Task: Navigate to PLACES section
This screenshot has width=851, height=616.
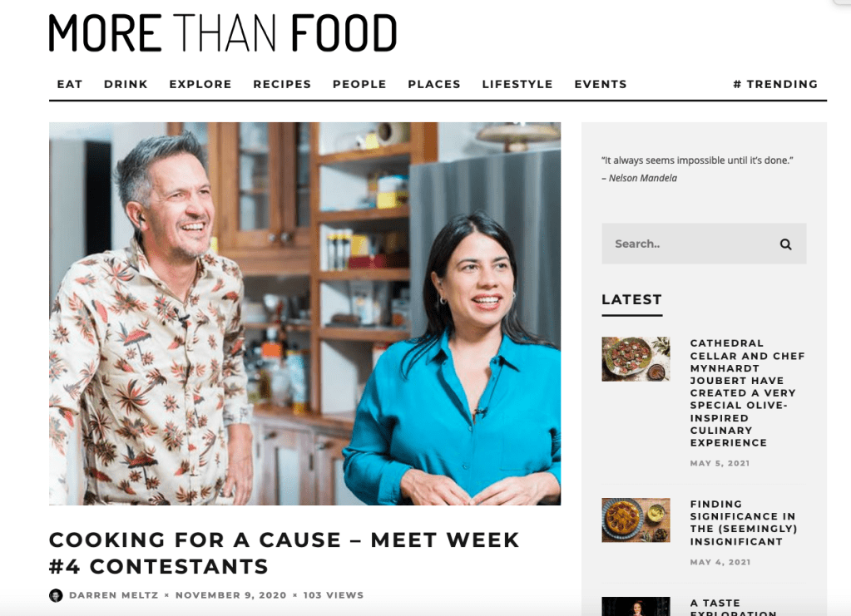Action: [434, 84]
